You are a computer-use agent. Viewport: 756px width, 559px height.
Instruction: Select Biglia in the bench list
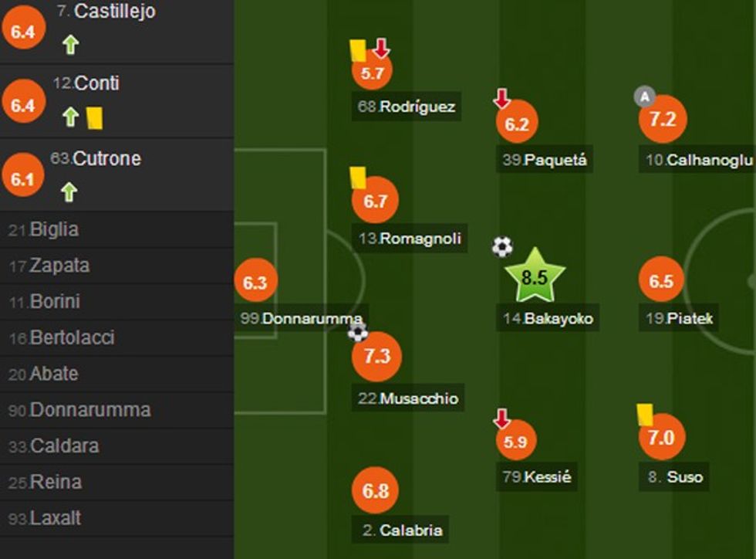[54, 230]
